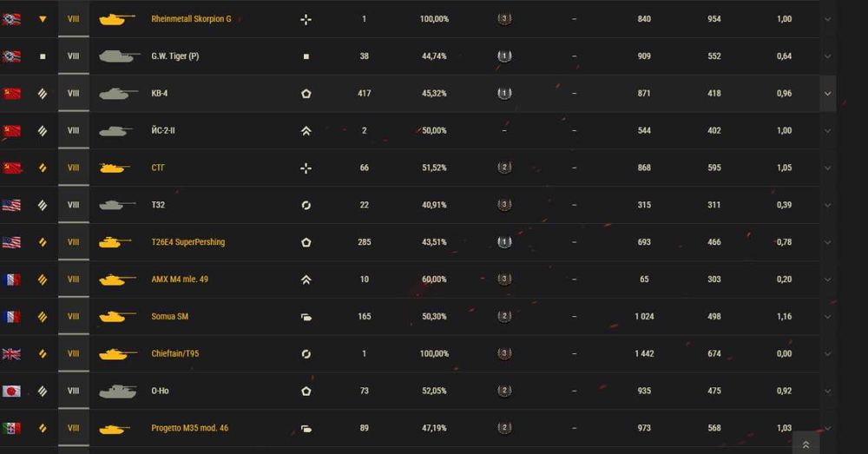Expand the Rheinmetall Skorpion G row chevron
This screenshot has height=454, width=868.
click(x=827, y=19)
